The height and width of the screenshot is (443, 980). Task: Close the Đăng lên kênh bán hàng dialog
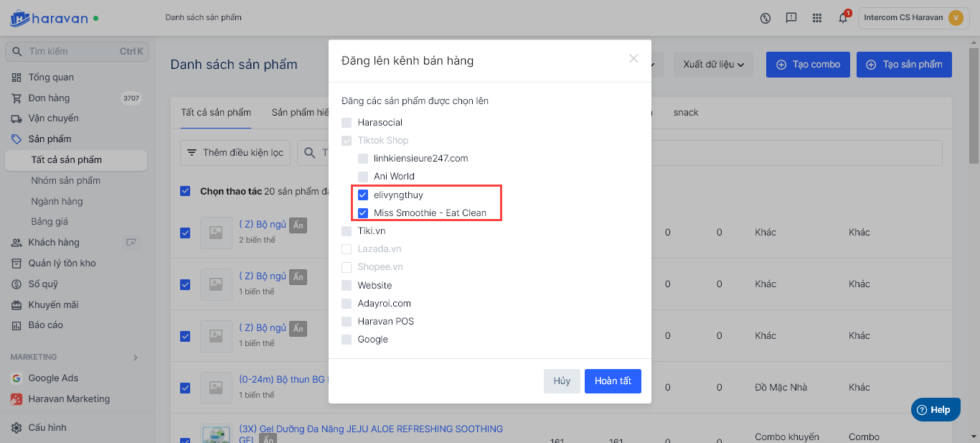(633, 59)
